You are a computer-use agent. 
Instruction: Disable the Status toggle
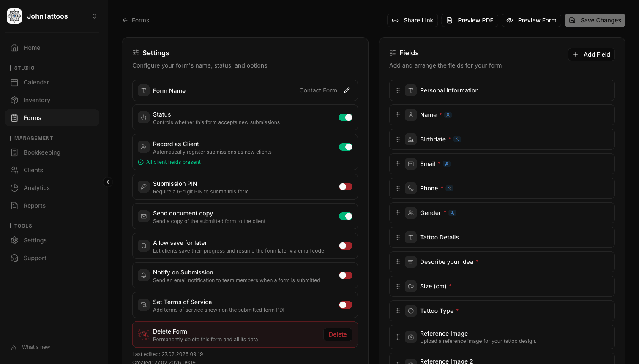[345, 117]
